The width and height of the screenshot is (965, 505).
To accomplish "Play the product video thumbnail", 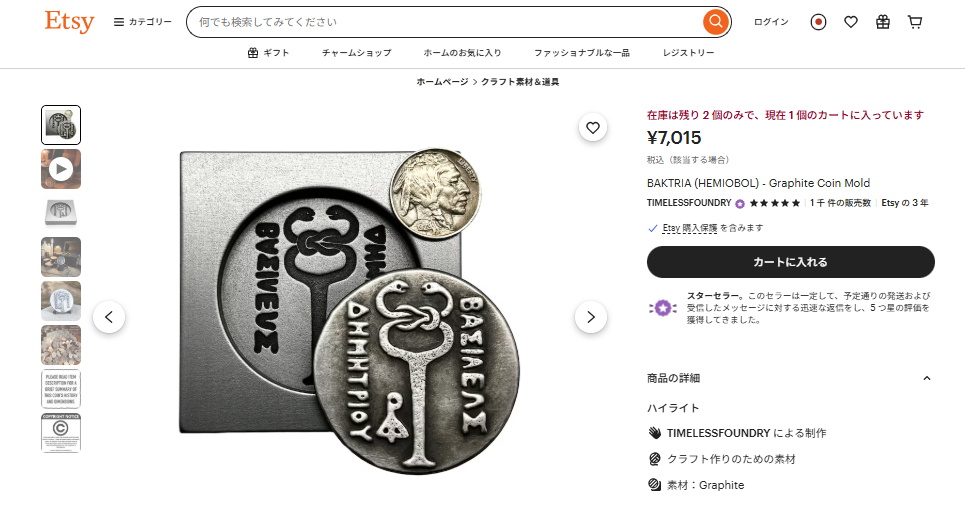I will coord(61,169).
